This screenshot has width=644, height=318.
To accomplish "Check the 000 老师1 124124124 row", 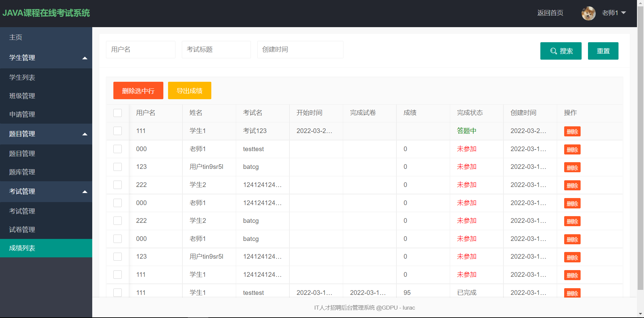I will coord(117,203).
